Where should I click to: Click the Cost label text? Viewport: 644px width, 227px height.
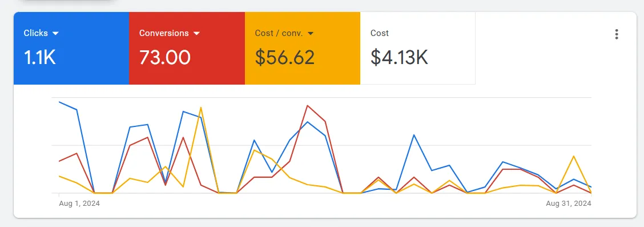coord(380,33)
